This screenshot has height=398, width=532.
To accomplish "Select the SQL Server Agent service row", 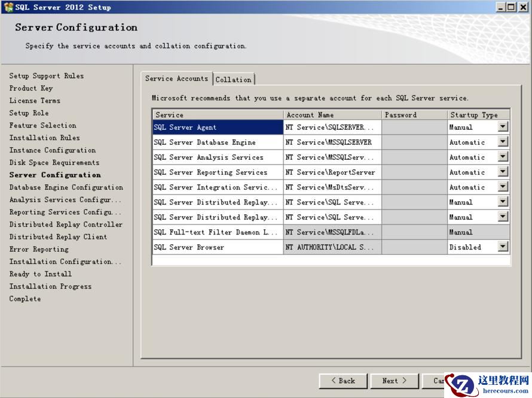I will [x=218, y=127].
